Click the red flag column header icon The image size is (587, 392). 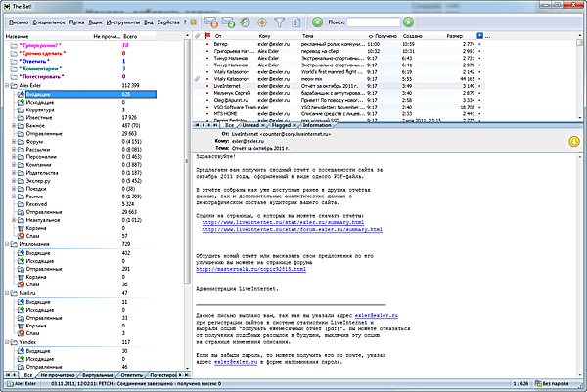point(207,34)
